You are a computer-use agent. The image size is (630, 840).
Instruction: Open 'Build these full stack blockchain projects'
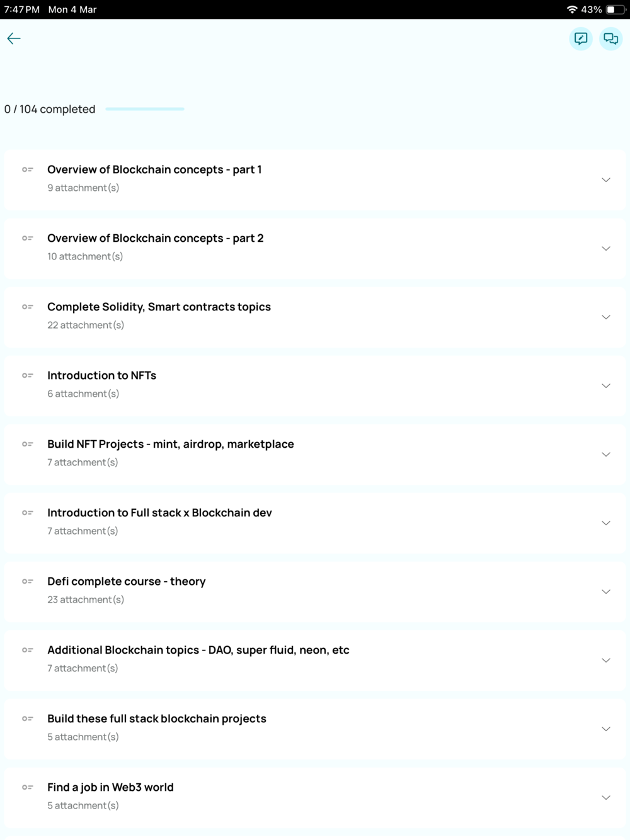[157, 718]
